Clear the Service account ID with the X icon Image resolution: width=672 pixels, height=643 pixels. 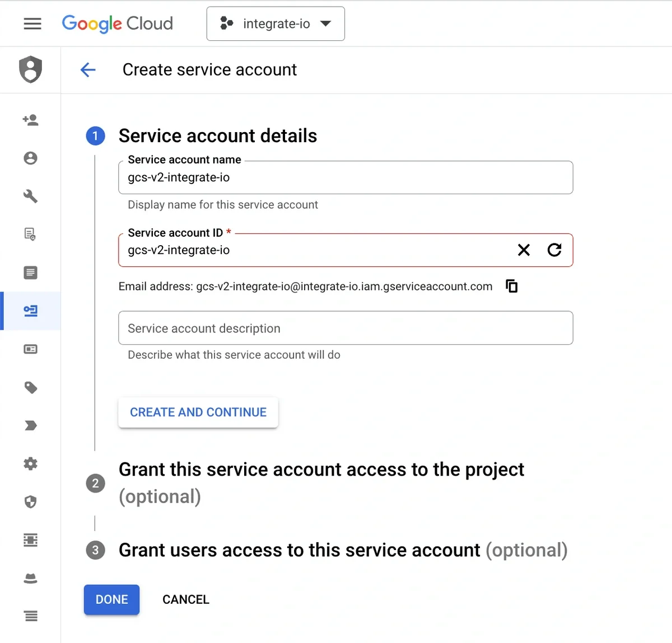[x=524, y=250]
